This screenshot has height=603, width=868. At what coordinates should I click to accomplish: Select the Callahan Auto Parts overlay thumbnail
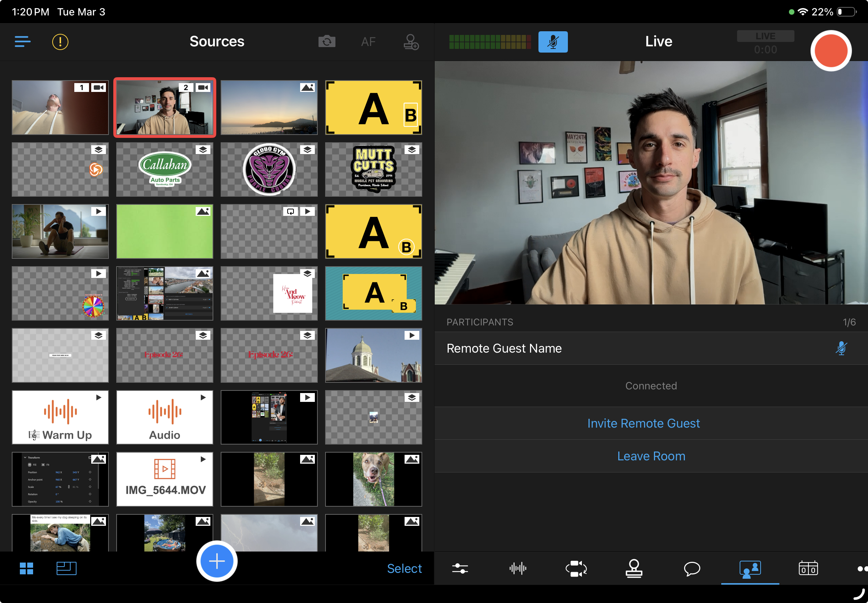click(165, 169)
